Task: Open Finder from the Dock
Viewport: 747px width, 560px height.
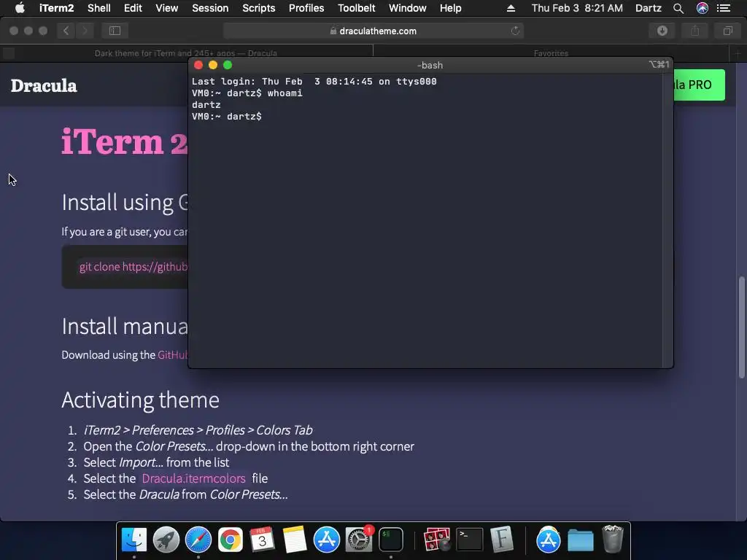Action: tap(134, 540)
